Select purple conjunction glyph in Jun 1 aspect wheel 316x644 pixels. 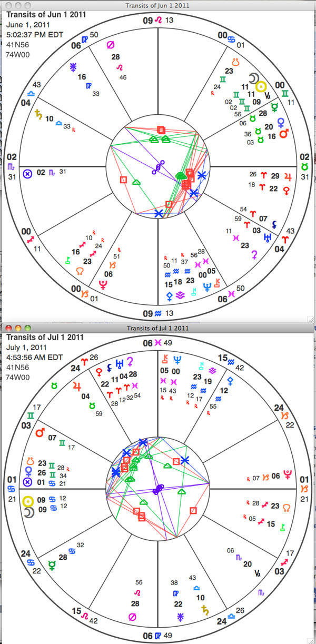click(x=159, y=167)
